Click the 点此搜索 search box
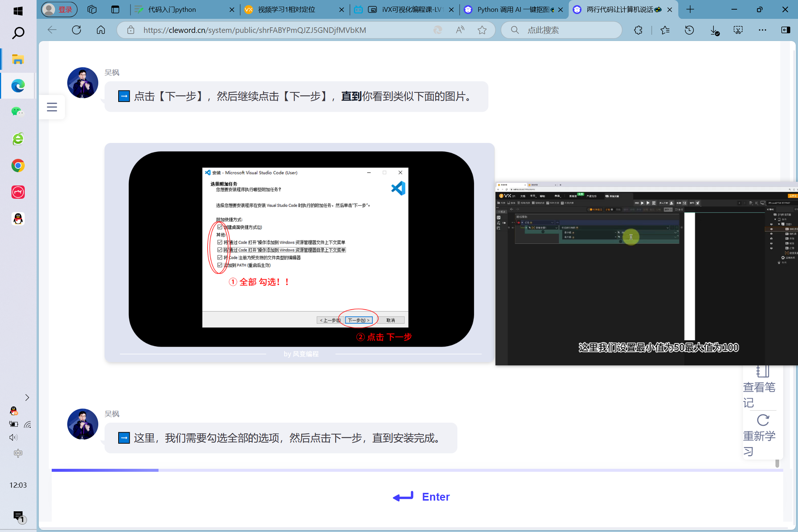This screenshot has width=798, height=532. point(562,30)
